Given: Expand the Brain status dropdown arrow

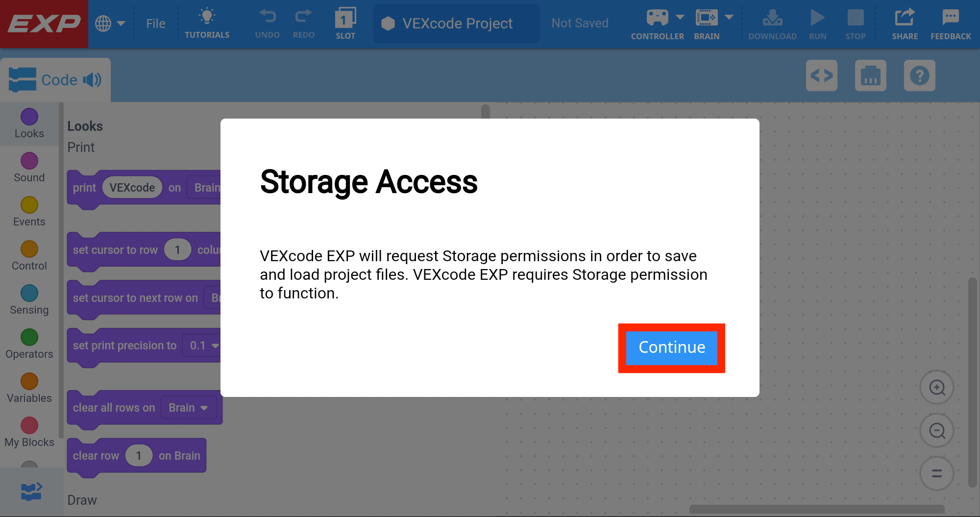Looking at the screenshot, I should tap(729, 17).
